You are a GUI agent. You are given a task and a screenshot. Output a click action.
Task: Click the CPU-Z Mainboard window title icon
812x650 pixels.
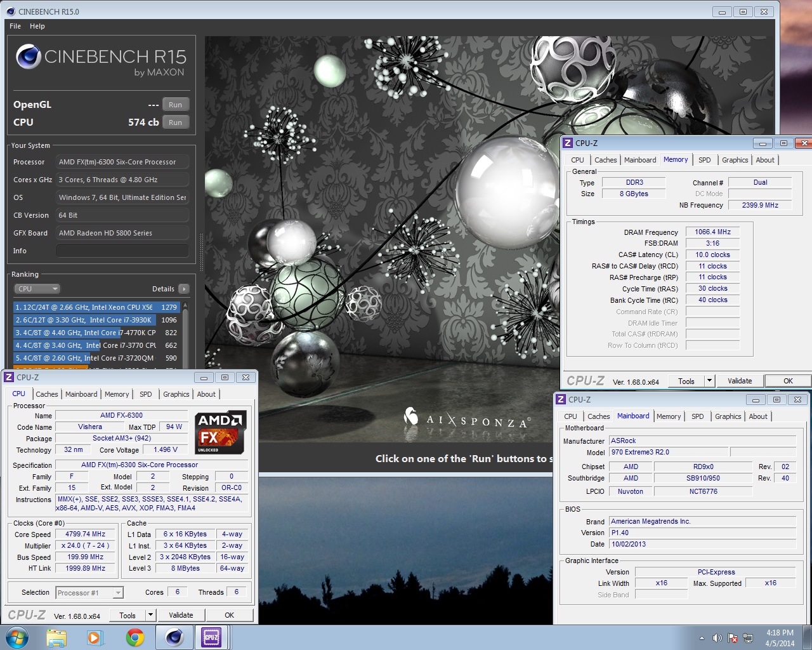click(x=560, y=399)
